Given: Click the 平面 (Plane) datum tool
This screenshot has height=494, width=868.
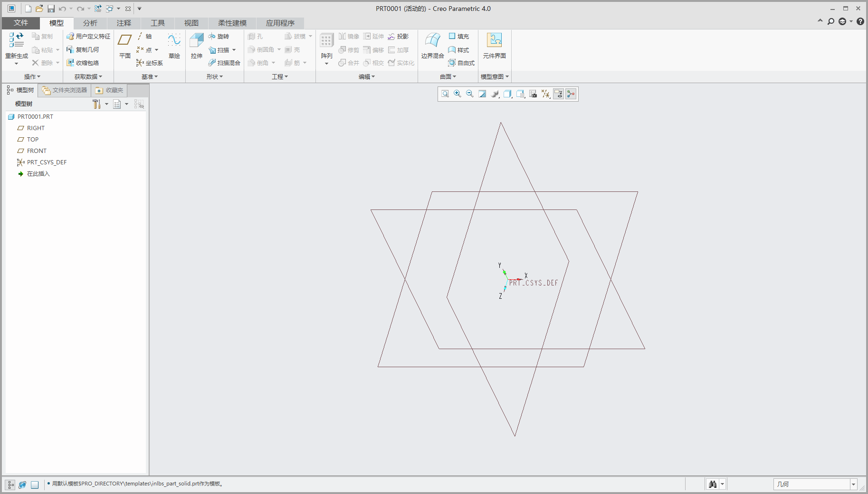Looking at the screenshot, I should pos(124,45).
